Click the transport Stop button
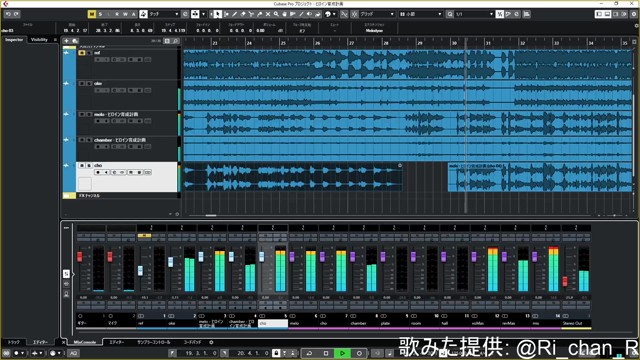This screenshot has width=640, height=360. pos(326,353)
